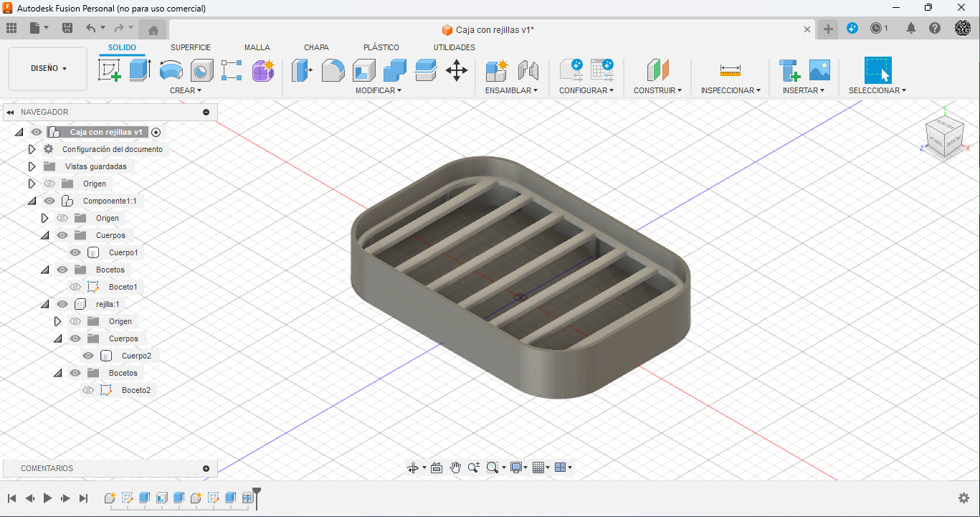
Task: Activate the Move/Copy arrows tool
Action: [x=457, y=70]
